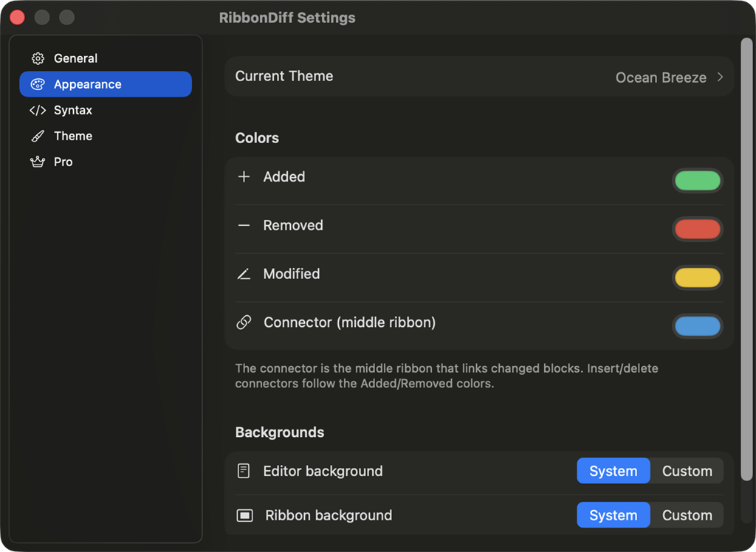Click the palette icon beside Appearance
The height and width of the screenshot is (552, 756).
point(38,84)
